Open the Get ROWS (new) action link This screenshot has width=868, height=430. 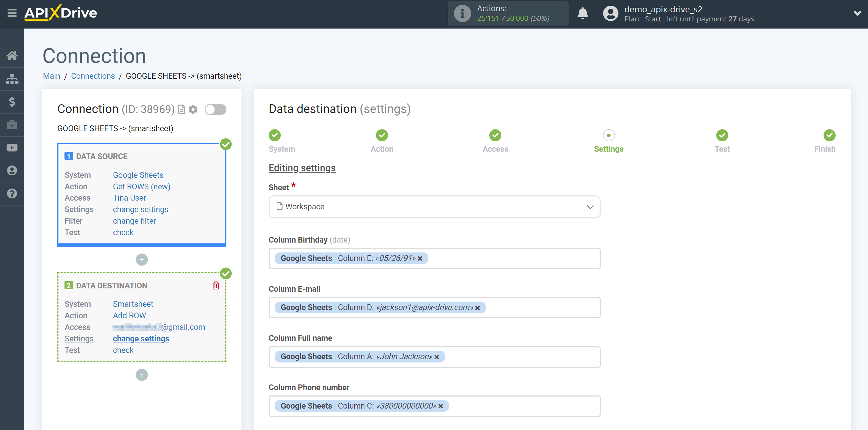point(142,187)
